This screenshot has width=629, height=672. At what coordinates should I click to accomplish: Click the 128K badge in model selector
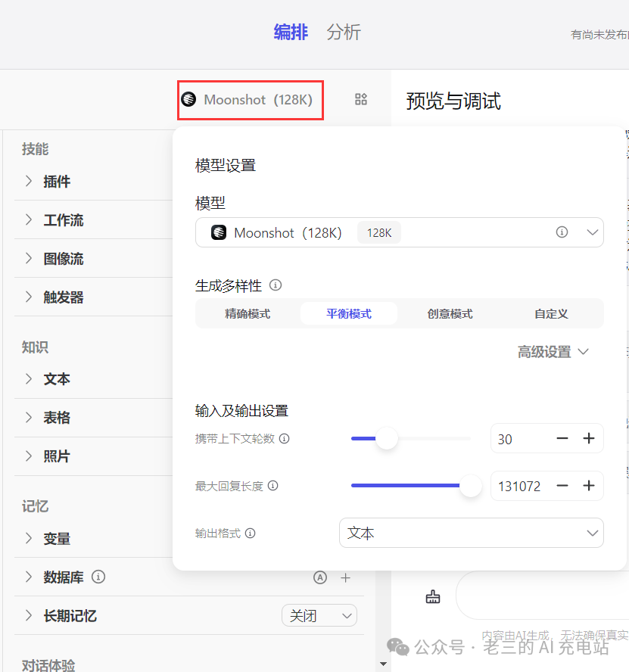(x=379, y=233)
